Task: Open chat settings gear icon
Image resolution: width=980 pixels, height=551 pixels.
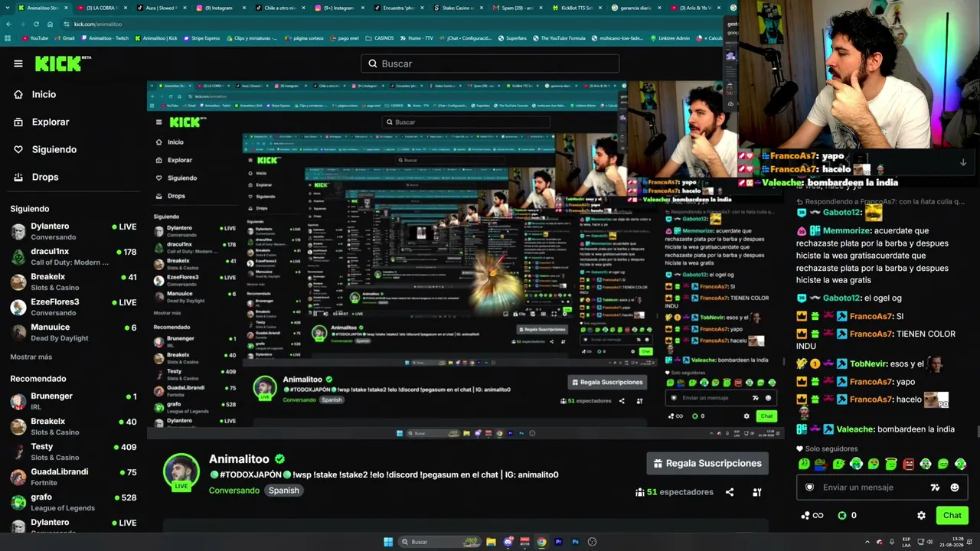Action: 921,515
